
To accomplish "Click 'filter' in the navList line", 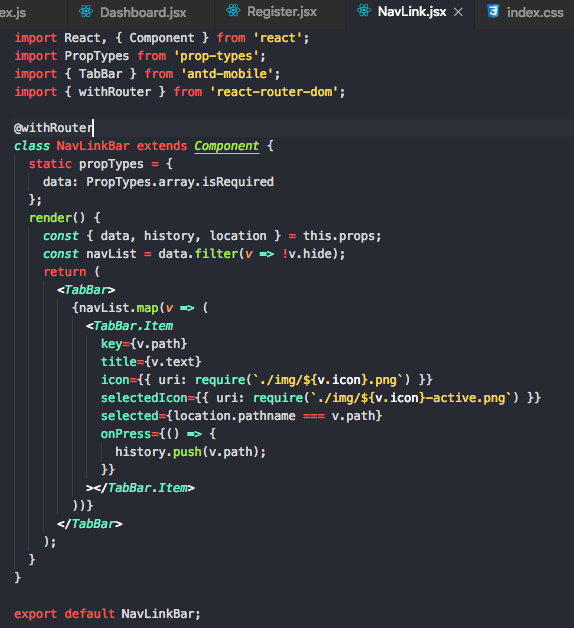I will (216, 254).
